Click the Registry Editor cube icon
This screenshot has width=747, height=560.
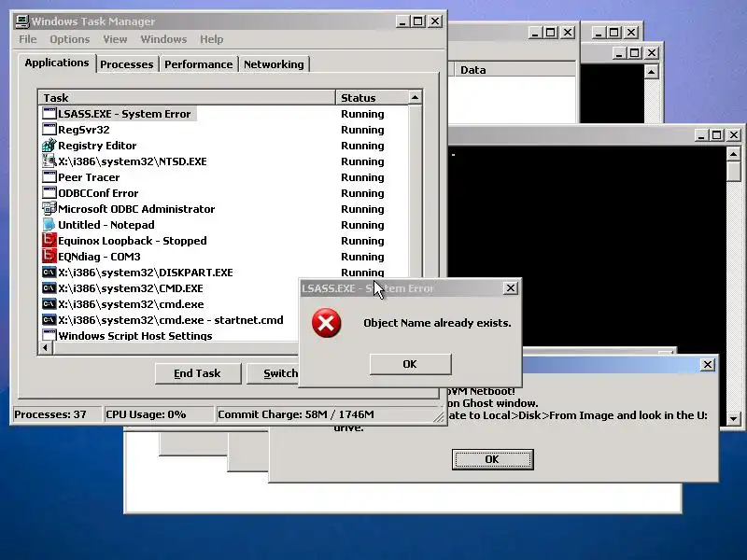pyautogui.click(x=49, y=146)
